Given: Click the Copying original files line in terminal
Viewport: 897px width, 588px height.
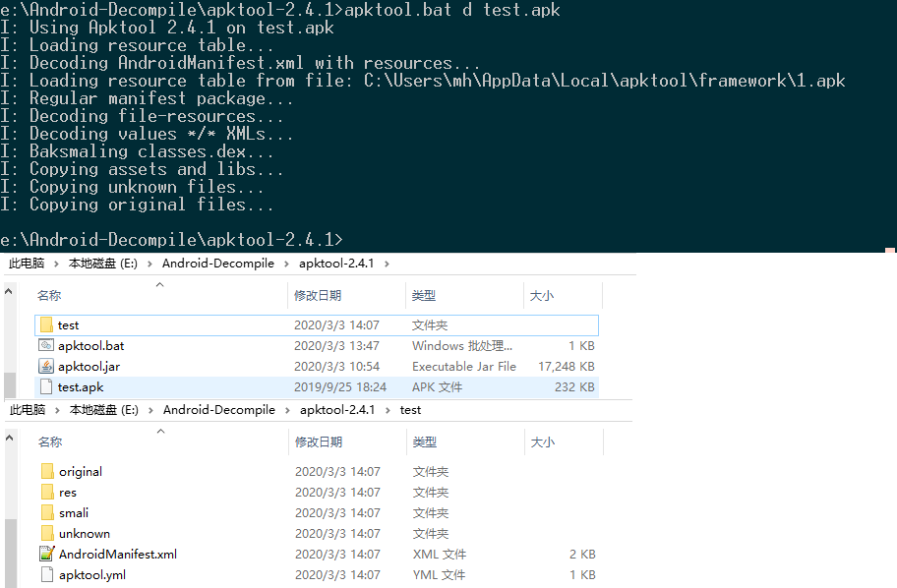Looking at the screenshot, I should pos(138,205).
